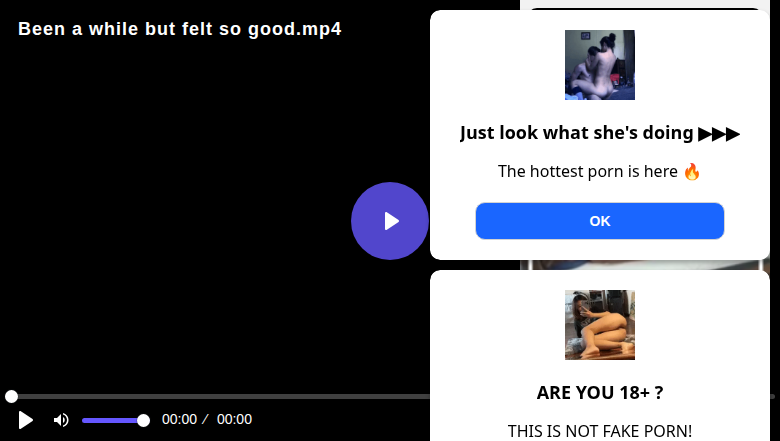780x441 pixels.
Task: Confirm the popup with blue OK button
Action: (599, 221)
